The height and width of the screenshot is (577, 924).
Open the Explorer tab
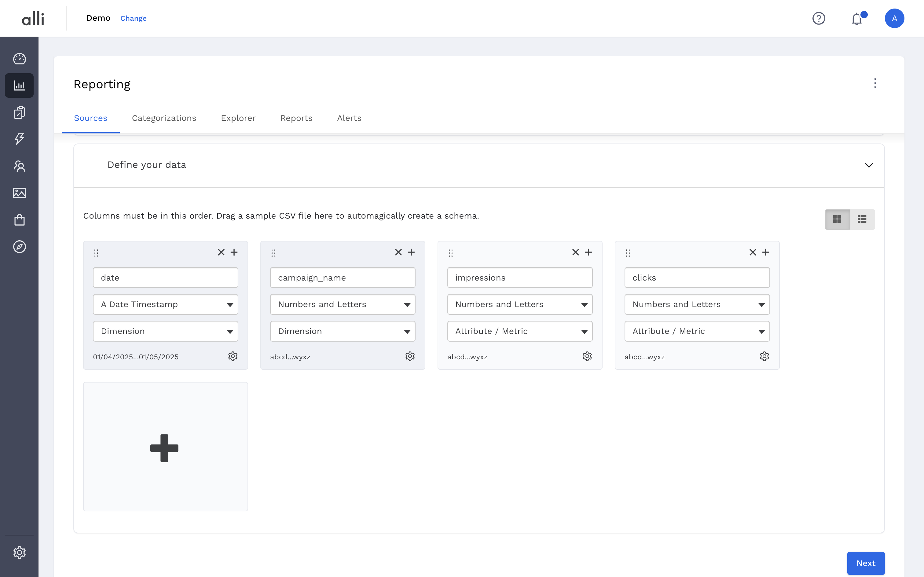(238, 118)
